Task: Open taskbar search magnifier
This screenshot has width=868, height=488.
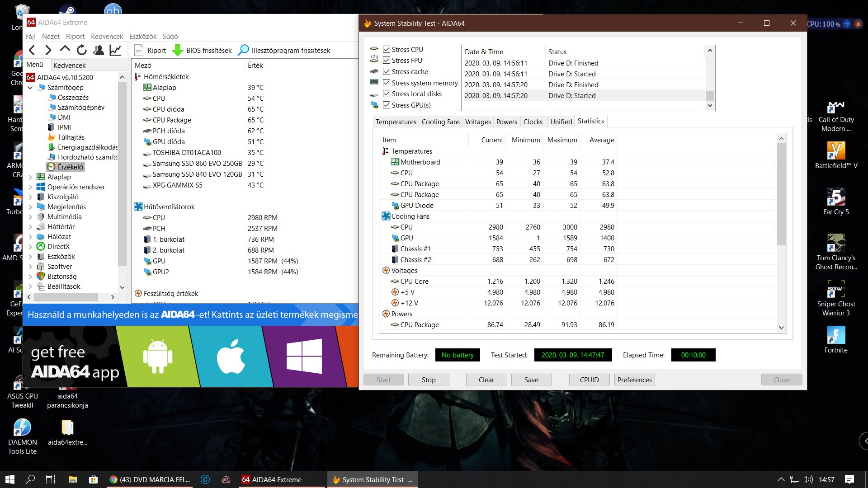Action: click(x=30, y=479)
